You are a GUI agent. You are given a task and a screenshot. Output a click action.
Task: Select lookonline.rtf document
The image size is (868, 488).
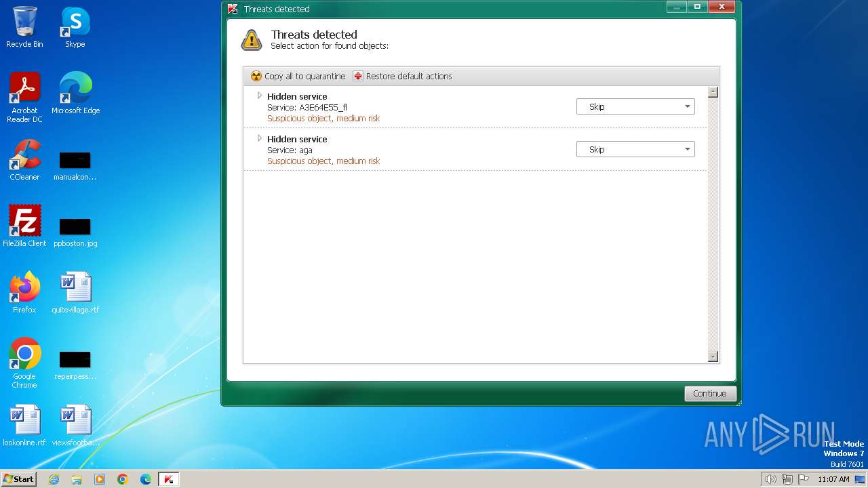24,426
